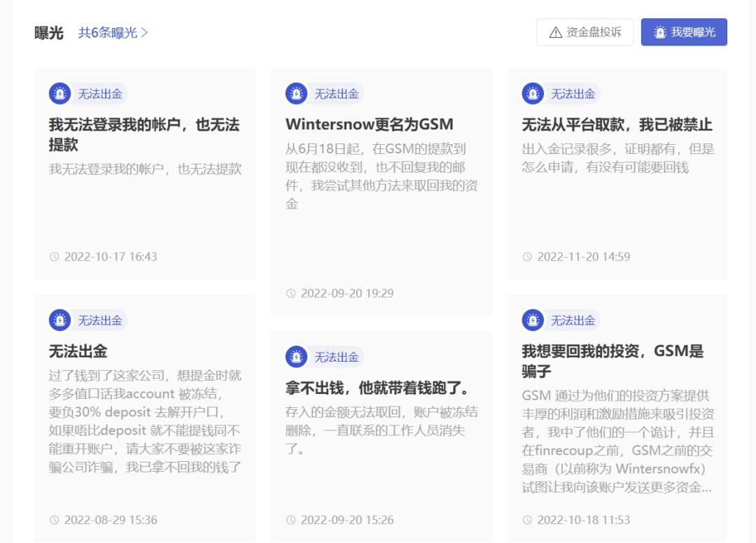Click the 资金盘投诉 button
Viewport: 756px width, 543px height.
(x=584, y=32)
